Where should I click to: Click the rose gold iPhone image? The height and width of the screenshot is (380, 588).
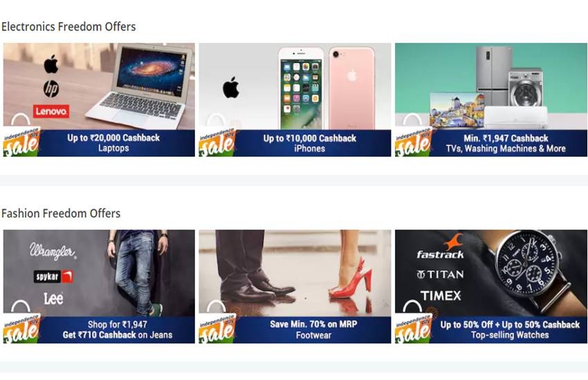(x=351, y=88)
